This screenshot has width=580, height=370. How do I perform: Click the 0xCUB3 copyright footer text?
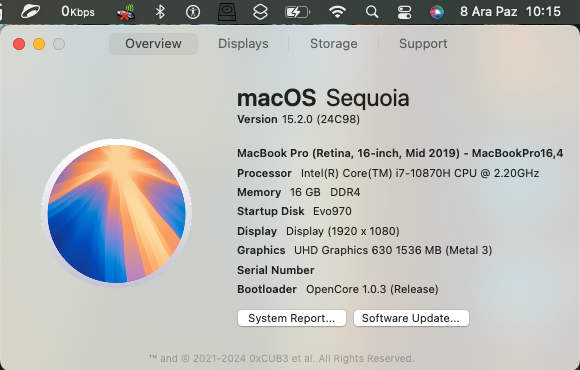pyautogui.click(x=281, y=359)
